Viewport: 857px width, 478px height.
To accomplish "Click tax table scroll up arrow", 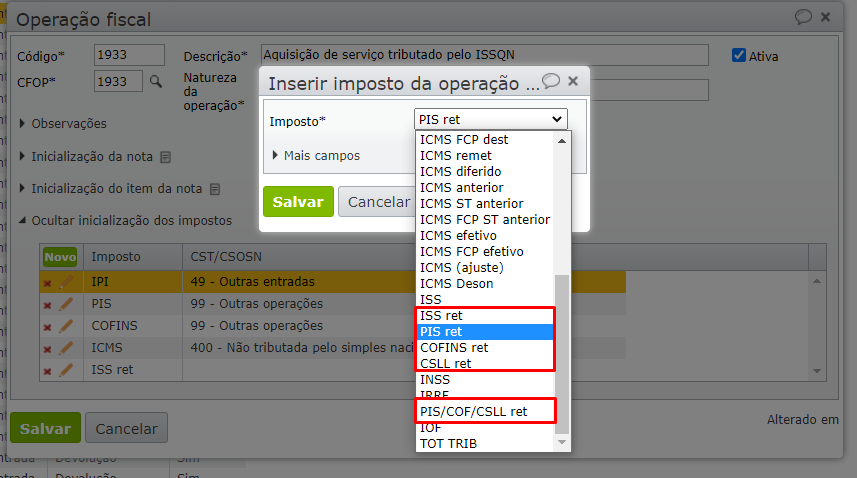I will [817, 281].
